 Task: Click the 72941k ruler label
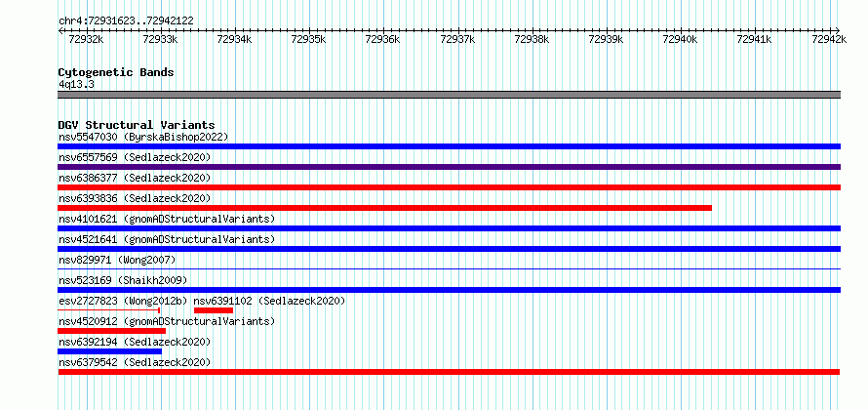755,39
